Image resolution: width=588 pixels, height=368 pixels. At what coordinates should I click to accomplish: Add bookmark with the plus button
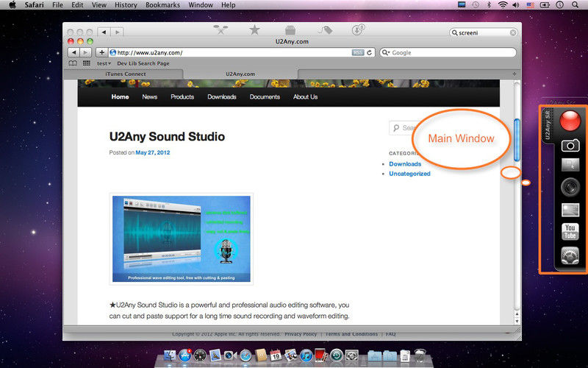click(101, 52)
